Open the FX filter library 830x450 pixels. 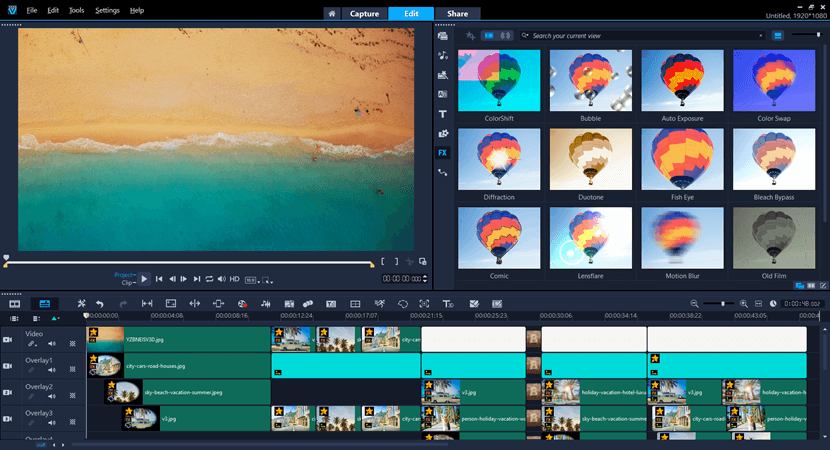pyautogui.click(x=443, y=153)
